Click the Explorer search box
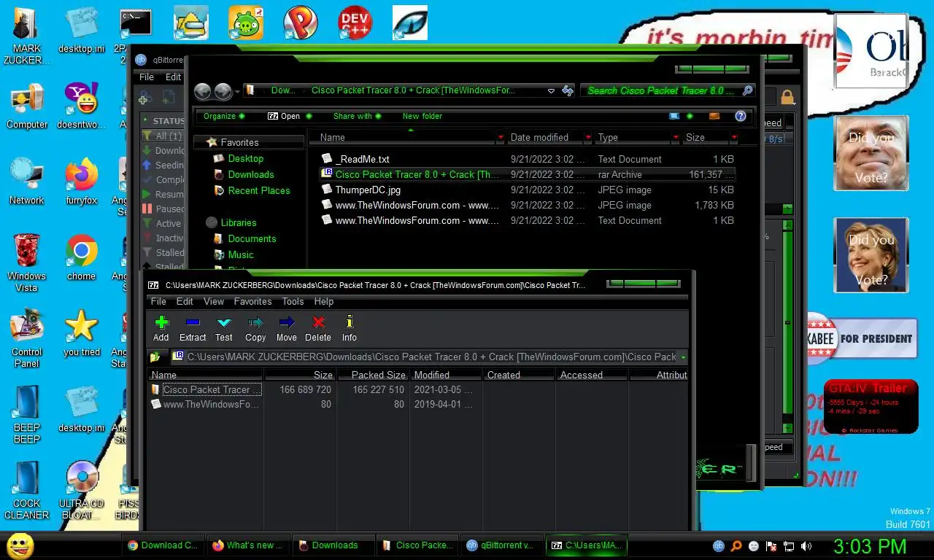The image size is (934, 560). (668, 91)
